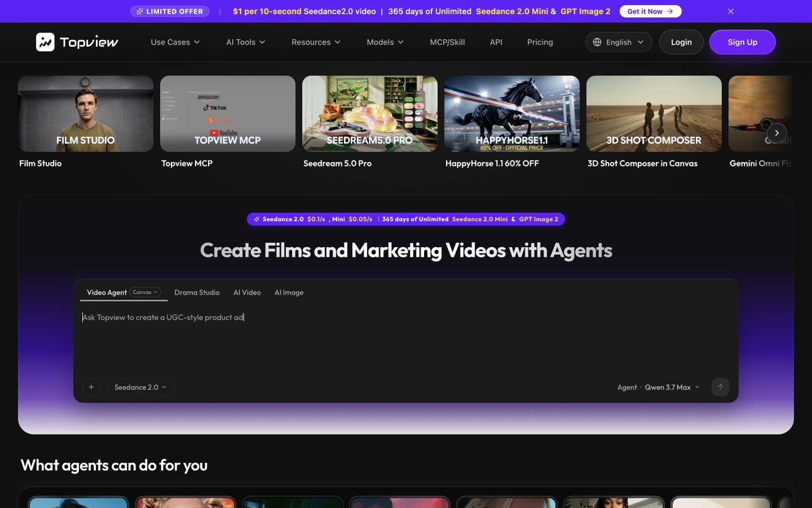Open the English language selector
Image resolution: width=812 pixels, height=508 pixels.
[x=619, y=42]
